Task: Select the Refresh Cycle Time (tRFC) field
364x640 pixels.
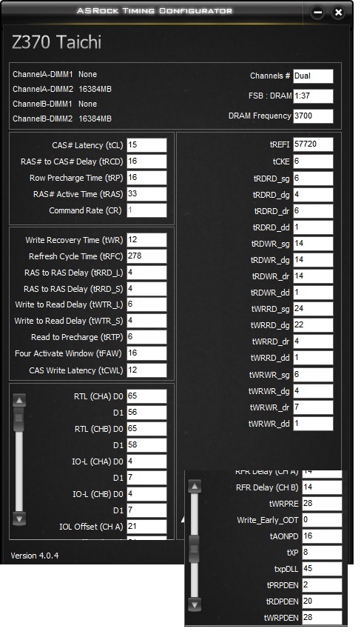Action: 146,256
